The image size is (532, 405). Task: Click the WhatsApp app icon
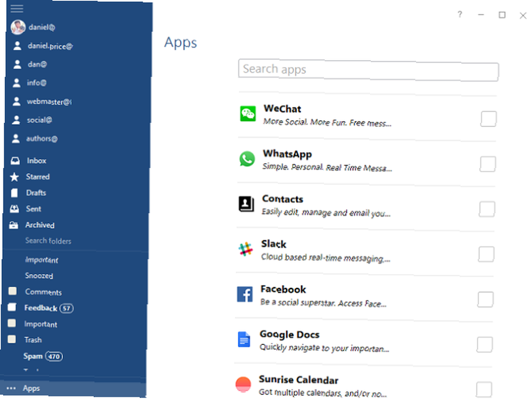(x=247, y=158)
